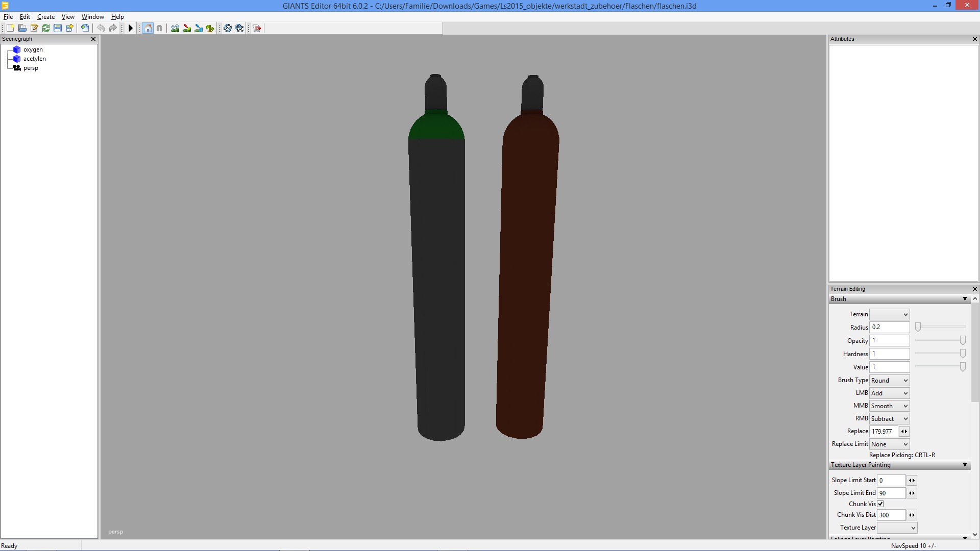Click the document-with-plus import icon
This screenshot has width=980, height=551.
85,28
